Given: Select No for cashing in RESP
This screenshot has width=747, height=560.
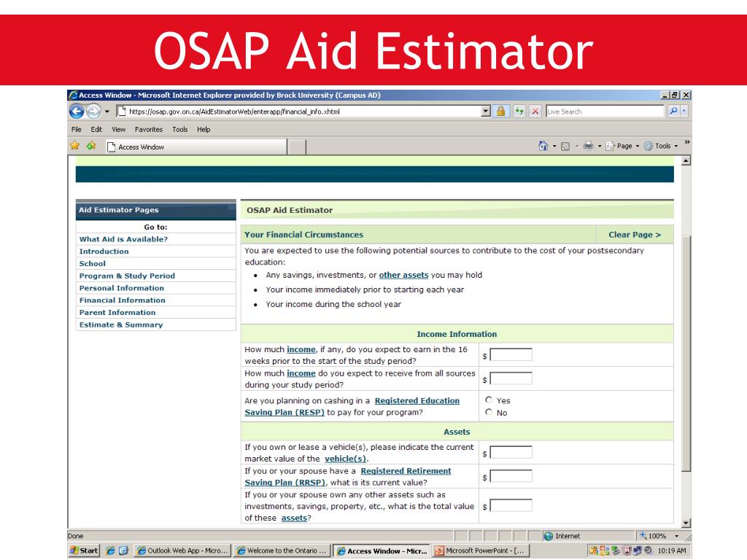Looking at the screenshot, I should pyautogui.click(x=489, y=412).
